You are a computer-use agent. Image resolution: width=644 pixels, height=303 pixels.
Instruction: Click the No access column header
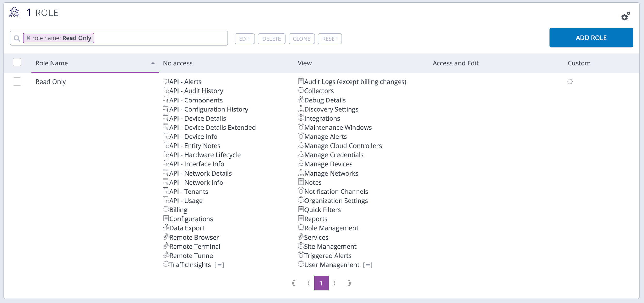click(178, 63)
